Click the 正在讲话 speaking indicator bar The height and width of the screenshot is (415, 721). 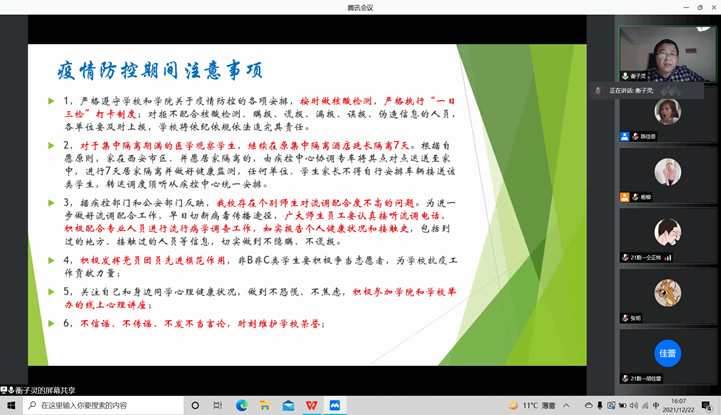click(x=640, y=90)
